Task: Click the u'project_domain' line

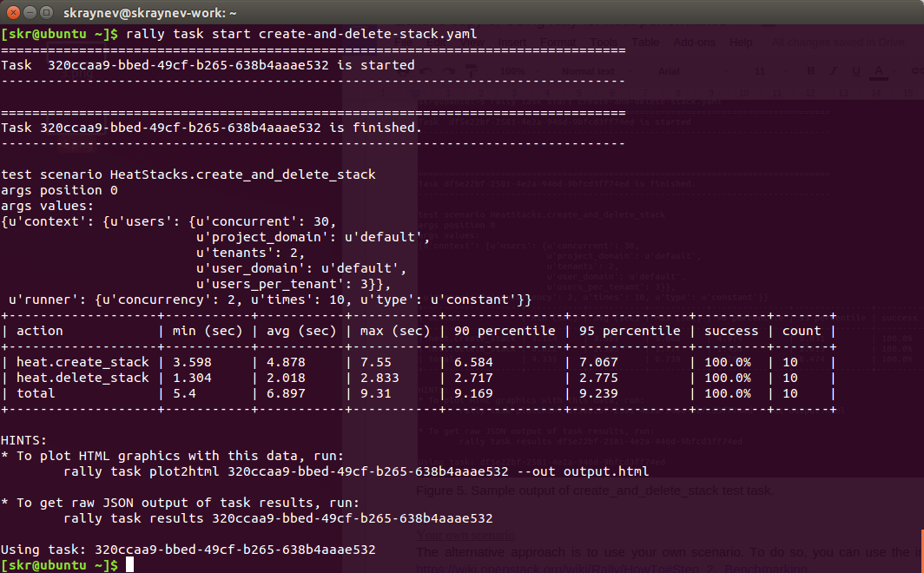Action: (x=313, y=237)
